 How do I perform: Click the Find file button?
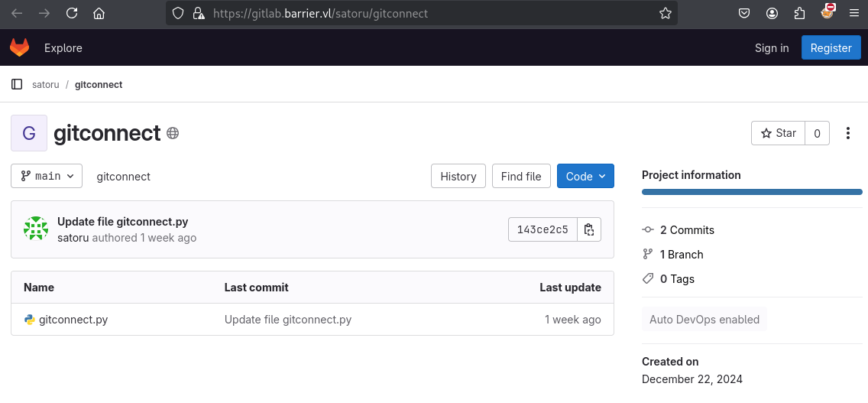pos(521,176)
